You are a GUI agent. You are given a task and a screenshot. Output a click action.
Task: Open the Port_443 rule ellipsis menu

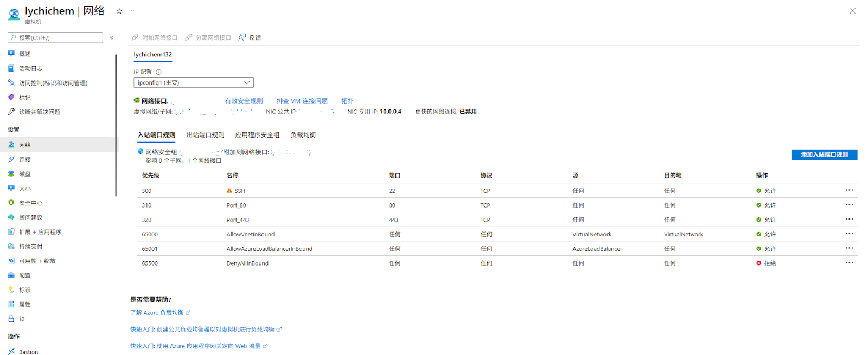pos(849,220)
